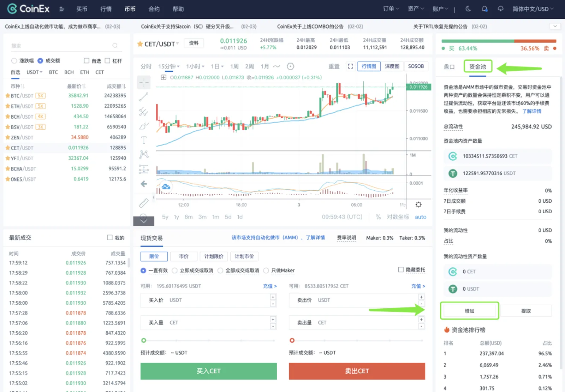Screen dimensions: 565x392
Task: Click the CoinEx logo
Action: 28,9
